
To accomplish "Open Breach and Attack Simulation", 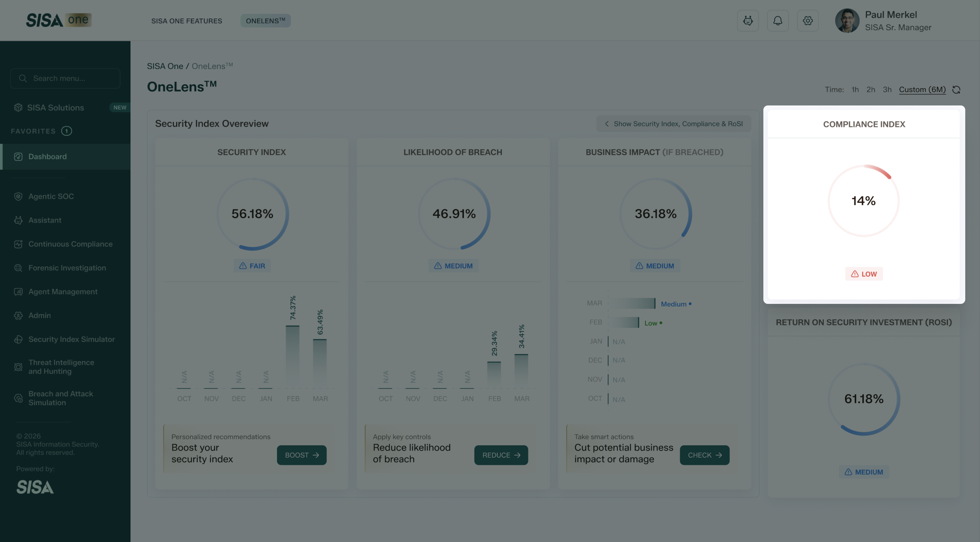I will click(x=60, y=398).
